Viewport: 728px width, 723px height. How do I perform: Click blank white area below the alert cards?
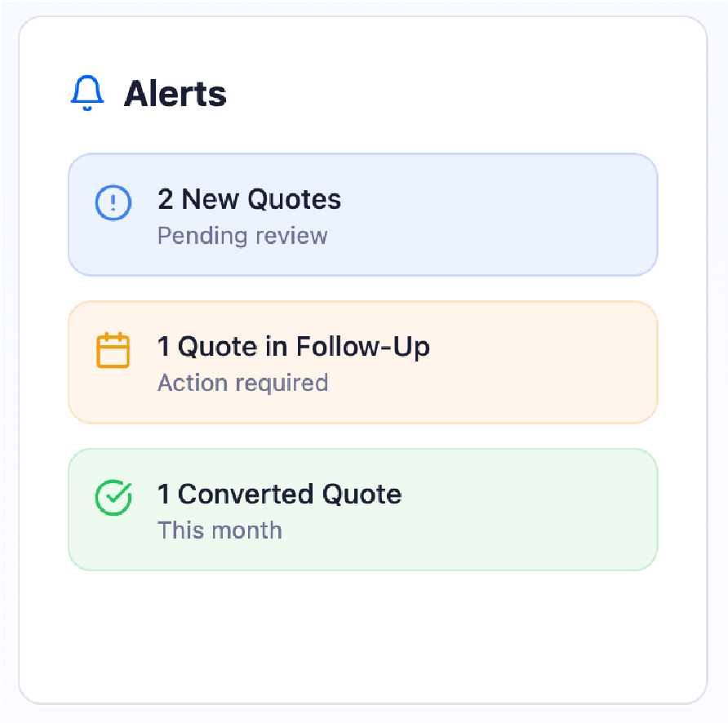(362, 637)
